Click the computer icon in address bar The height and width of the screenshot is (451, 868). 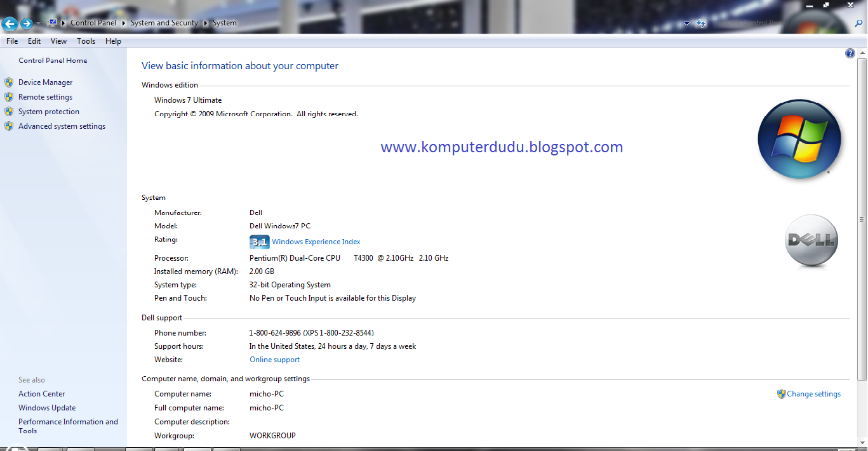point(53,23)
